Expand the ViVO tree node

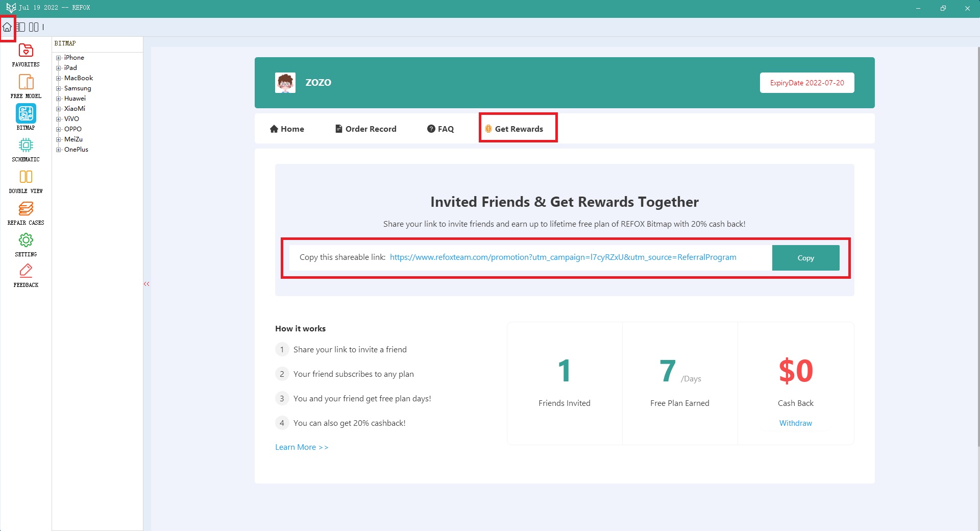(59, 119)
